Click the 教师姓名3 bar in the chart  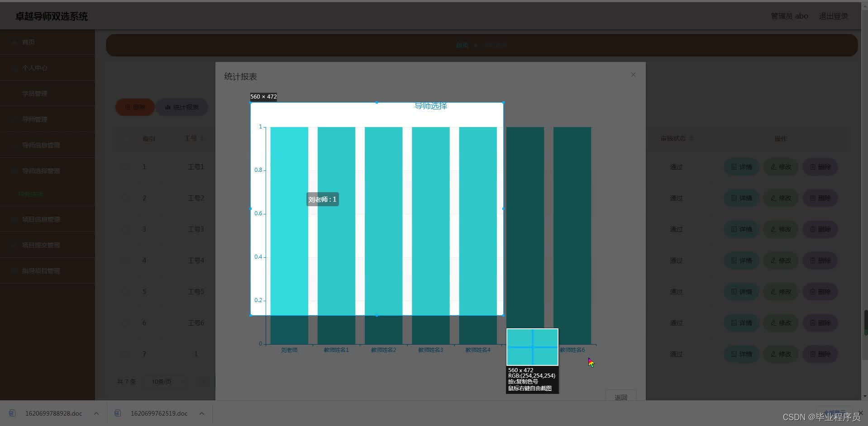(x=430, y=235)
